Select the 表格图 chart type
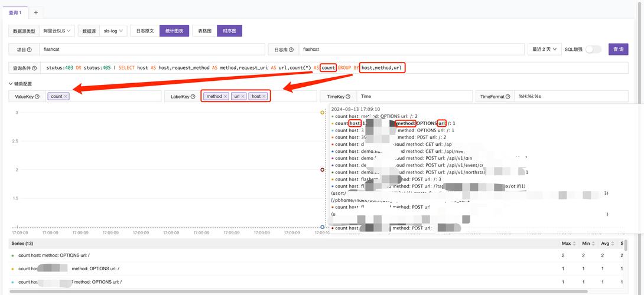644x295 pixels. (204, 31)
